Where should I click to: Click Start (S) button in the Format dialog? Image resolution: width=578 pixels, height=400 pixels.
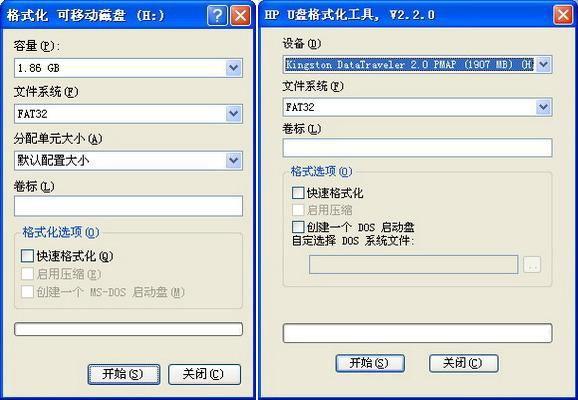pyautogui.click(x=124, y=374)
